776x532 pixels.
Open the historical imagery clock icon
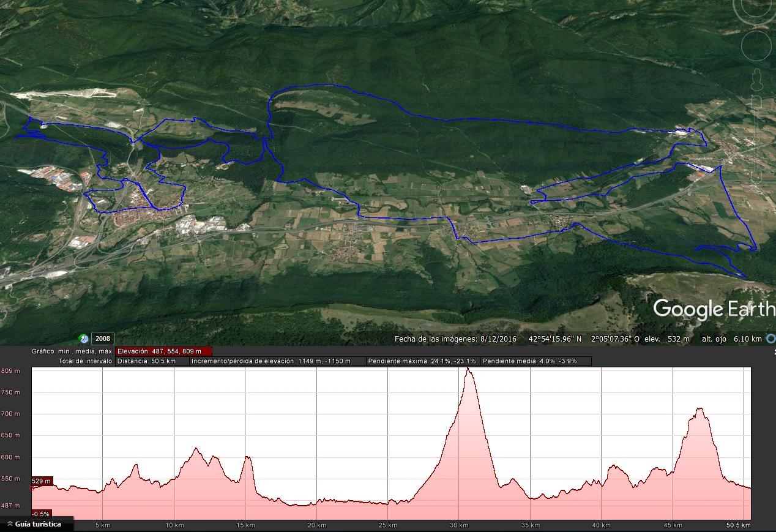(x=84, y=339)
